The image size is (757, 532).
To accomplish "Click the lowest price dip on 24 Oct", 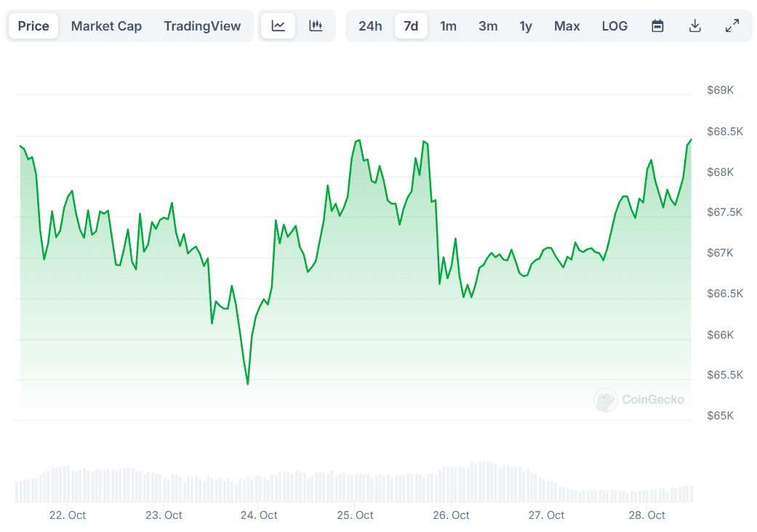I will [248, 384].
